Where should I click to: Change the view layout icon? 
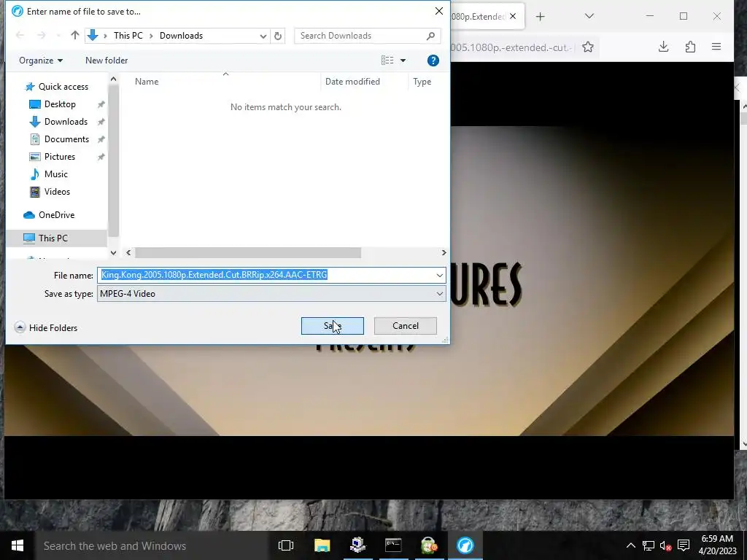(387, 61)
